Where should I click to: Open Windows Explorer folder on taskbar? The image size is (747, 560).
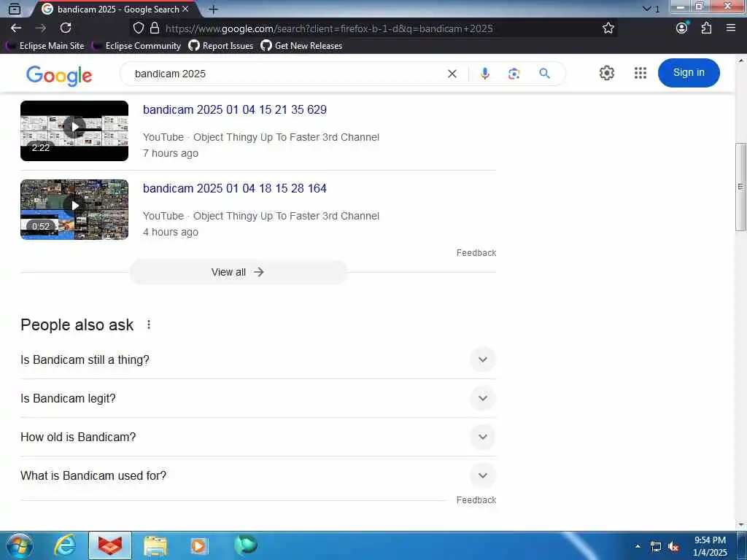tap(155, 545)
